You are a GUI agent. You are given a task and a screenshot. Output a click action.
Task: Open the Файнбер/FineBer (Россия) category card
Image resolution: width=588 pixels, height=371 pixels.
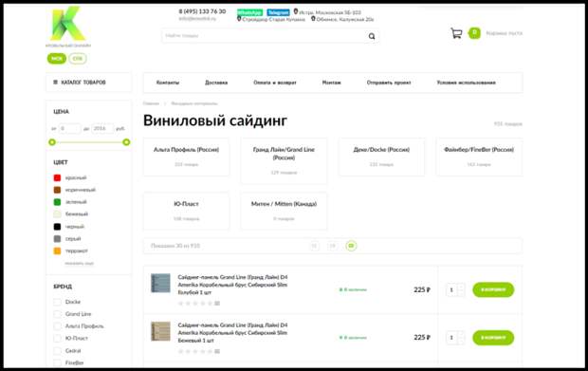click(479, 157)
